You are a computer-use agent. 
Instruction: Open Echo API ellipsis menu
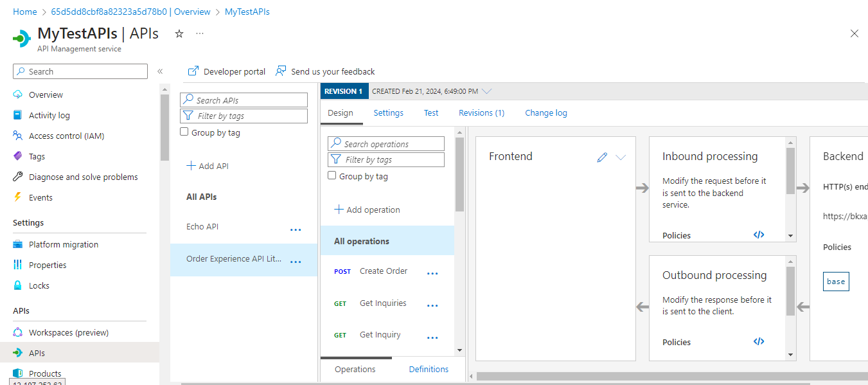pyautogui.click(x=296, y=229)
